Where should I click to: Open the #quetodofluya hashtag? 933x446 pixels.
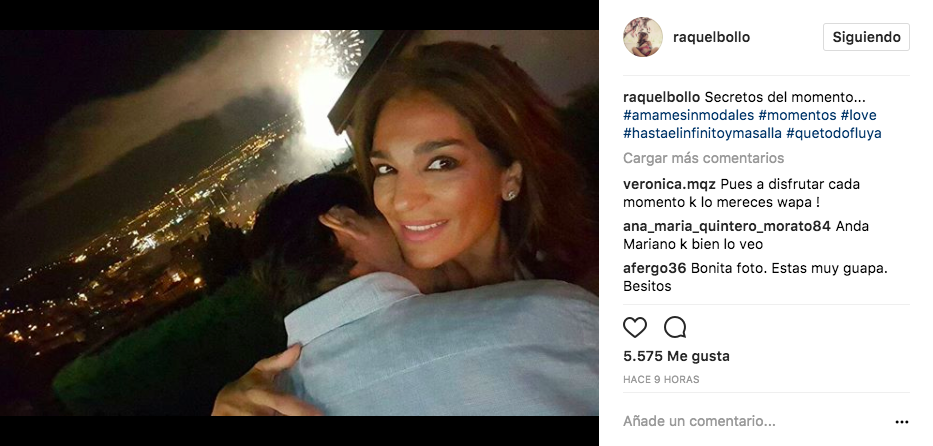834,133
